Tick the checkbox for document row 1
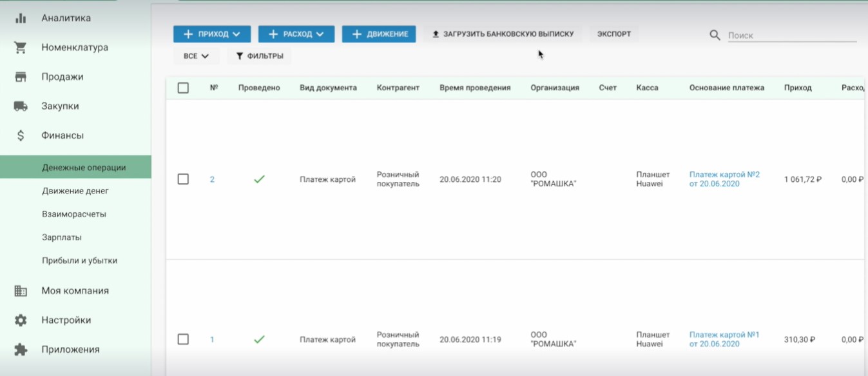 [x=183, y=339]
